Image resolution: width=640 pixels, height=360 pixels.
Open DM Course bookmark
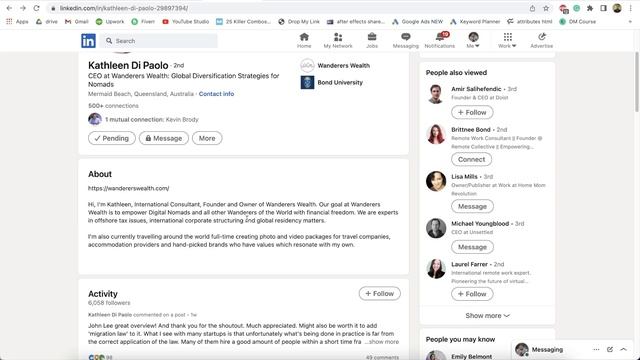(578, 22)
